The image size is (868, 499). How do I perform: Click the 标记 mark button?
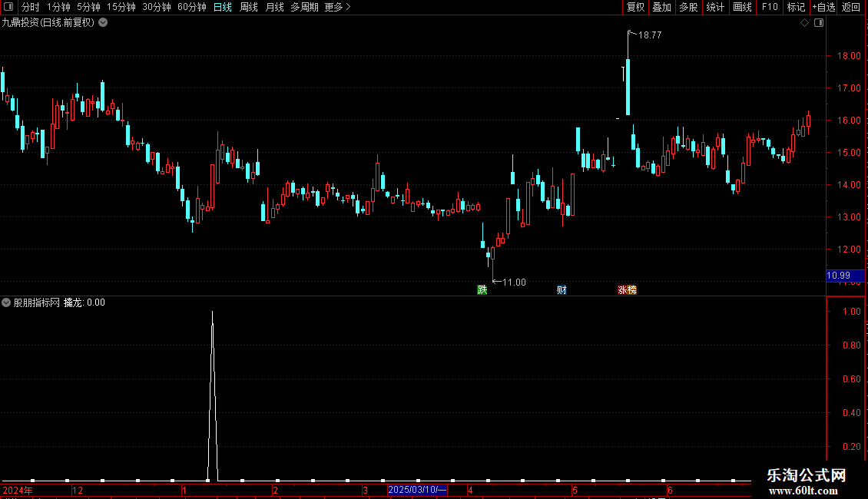pos(796,7)
